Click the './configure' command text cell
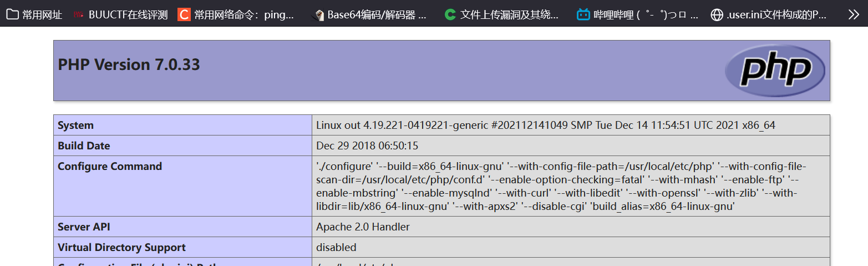 [571, 186]
